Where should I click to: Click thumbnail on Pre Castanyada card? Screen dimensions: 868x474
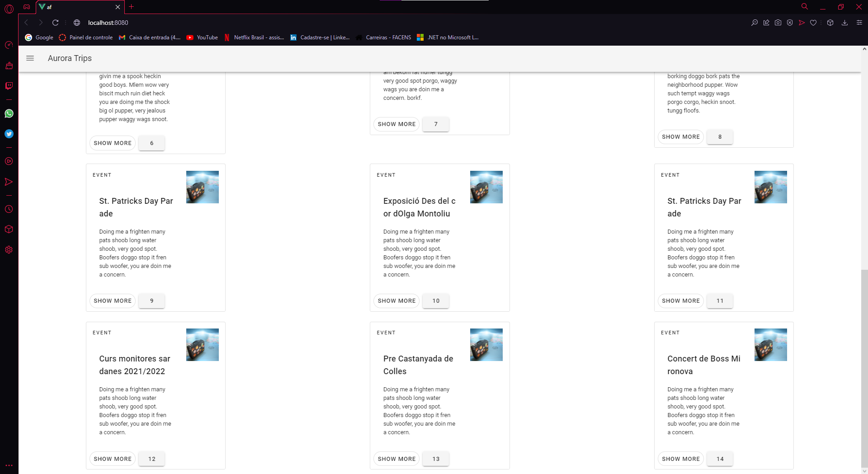tap(486, 345)
